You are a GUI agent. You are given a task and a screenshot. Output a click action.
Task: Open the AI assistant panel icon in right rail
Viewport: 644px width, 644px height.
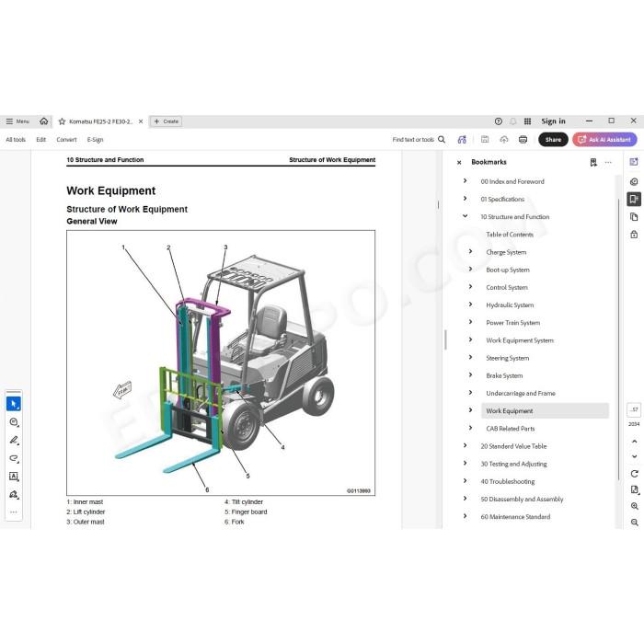click(634, 162)
